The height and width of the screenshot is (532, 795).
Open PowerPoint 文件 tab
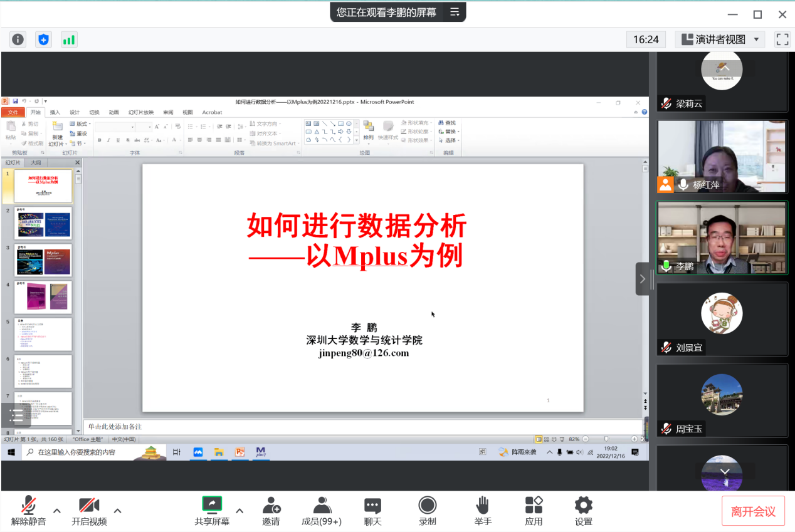click(x=13, y=112)
